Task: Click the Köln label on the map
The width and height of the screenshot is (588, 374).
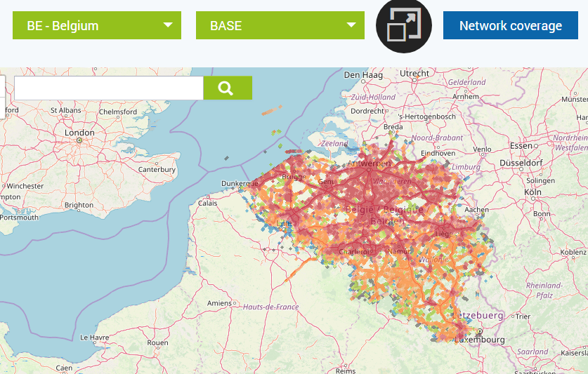Action: click(x=533, y=192)
